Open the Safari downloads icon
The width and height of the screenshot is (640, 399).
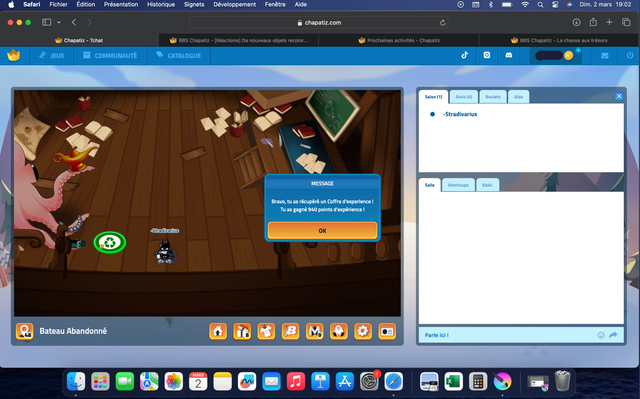click(x=576, y=22)
